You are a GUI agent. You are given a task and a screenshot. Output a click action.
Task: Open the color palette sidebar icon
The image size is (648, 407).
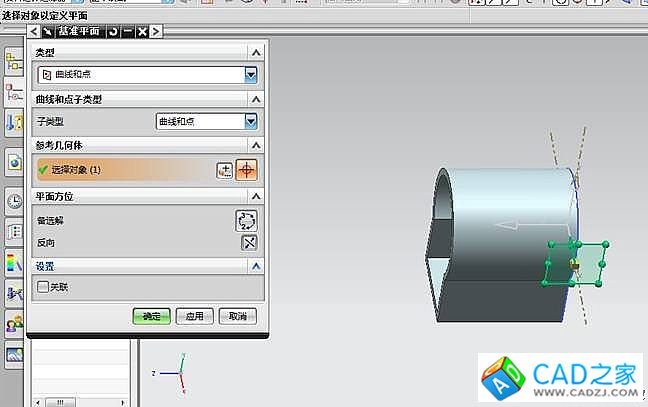point(15,264)
